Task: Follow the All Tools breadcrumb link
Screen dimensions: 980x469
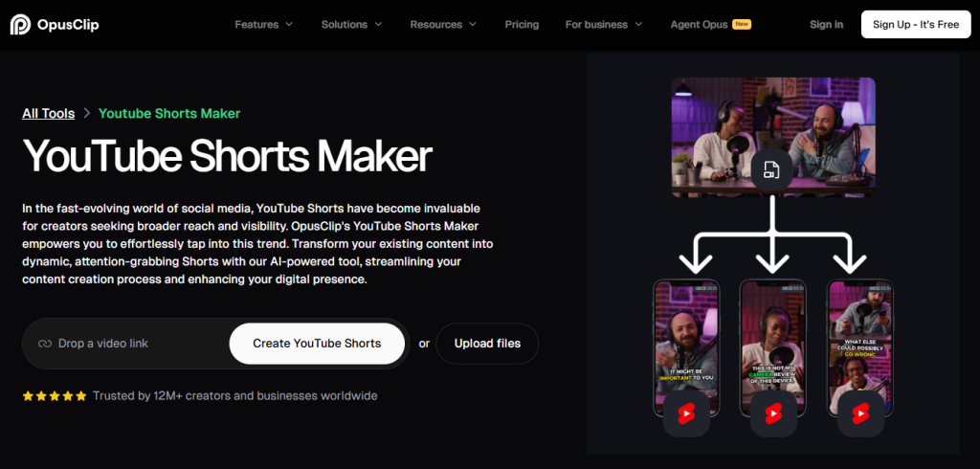Action: point(48,114)
